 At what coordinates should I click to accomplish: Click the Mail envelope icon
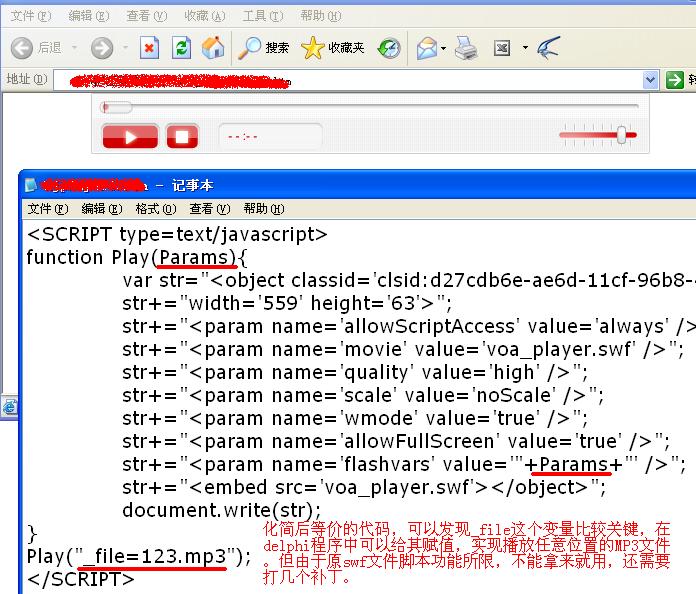point(427,47)
